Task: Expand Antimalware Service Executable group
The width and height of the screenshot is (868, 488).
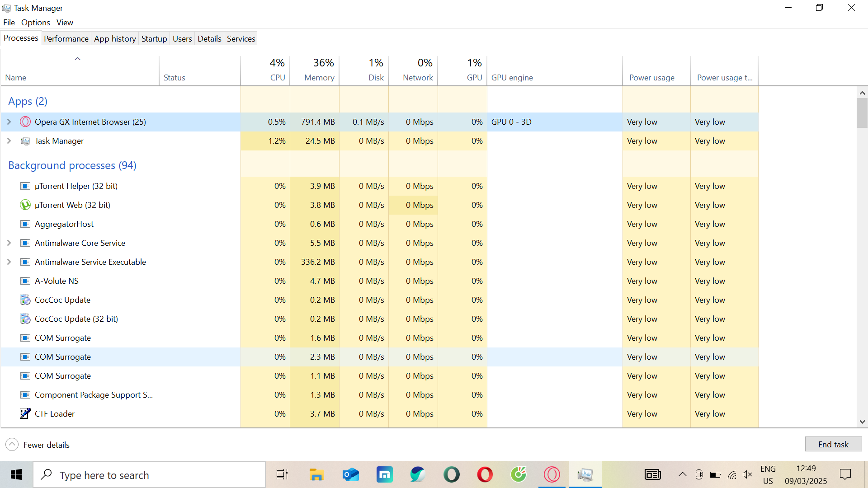Action: tap(9, 262)
